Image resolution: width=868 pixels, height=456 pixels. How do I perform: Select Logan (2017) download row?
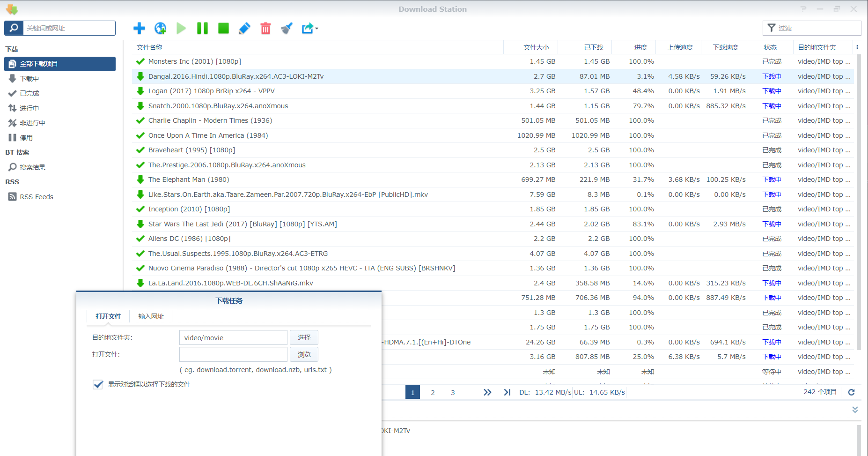[493, 91]
